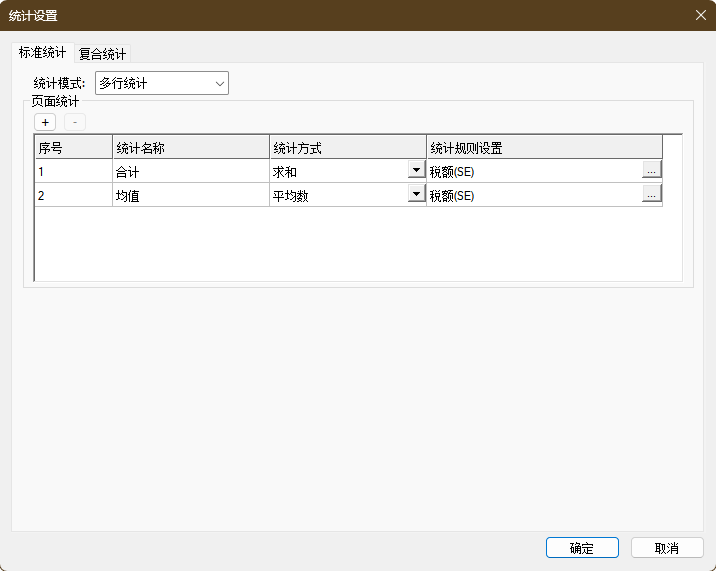This screenshot has height=571, width=716.
Task: Switch to the 标准统计 tab
Action: point(42,53)
